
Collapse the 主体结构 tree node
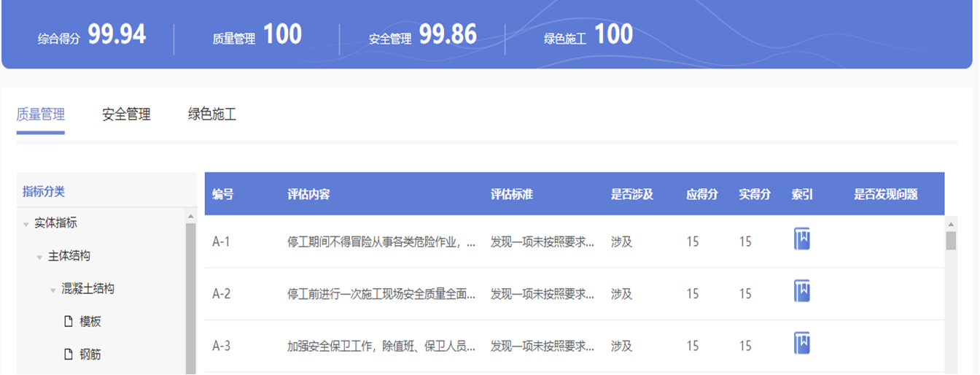click(39, 257)
